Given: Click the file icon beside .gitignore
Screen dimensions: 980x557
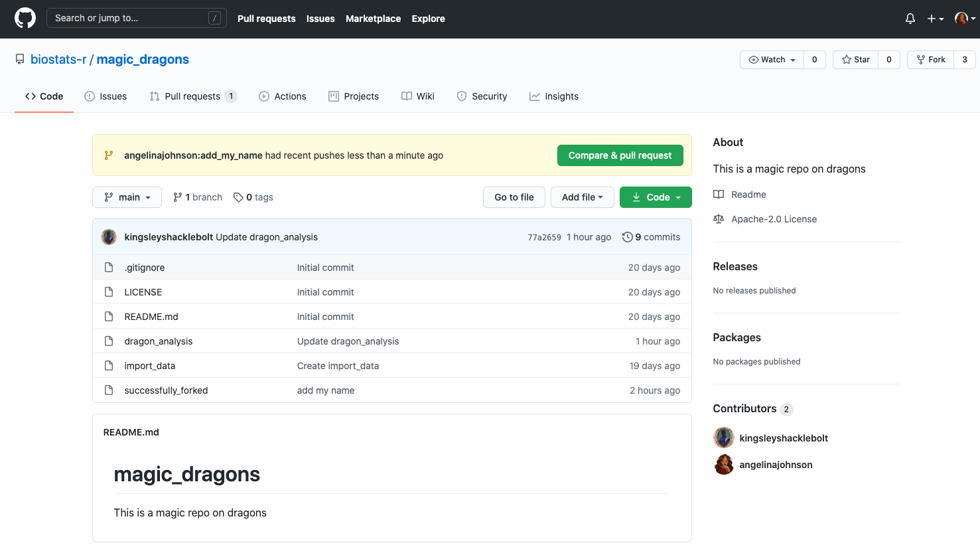Looking at the screenshot, I should pyautogui.click(x=109, y=268).
